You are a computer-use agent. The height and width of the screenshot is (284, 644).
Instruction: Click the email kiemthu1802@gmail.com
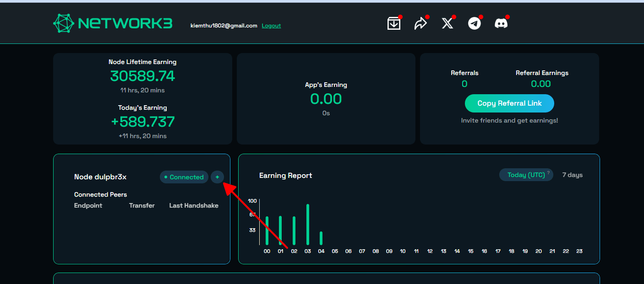[x=224, y=26]
